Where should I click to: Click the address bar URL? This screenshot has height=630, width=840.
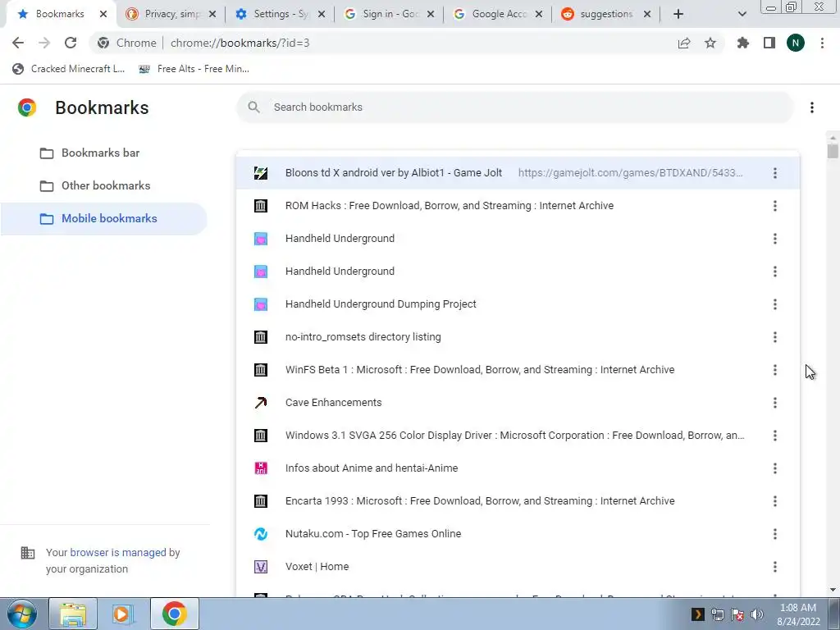240,43
